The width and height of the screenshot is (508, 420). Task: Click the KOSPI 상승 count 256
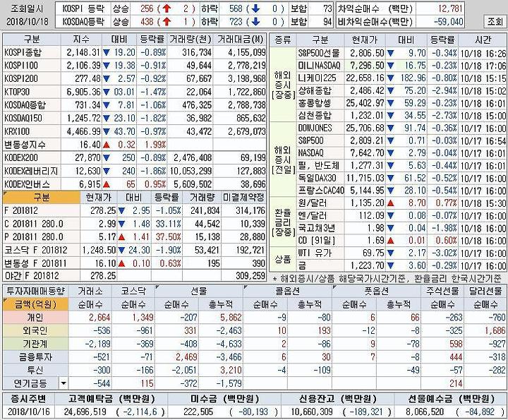click(x=147, y=8)
